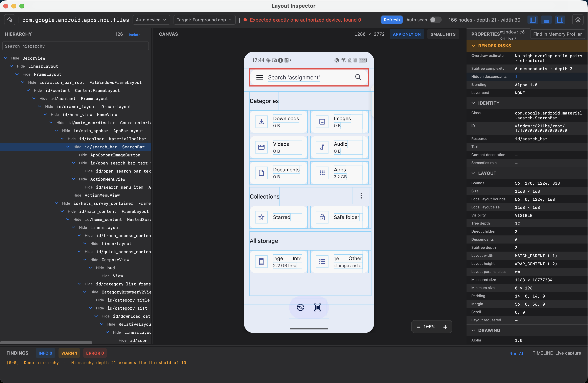The image size is (588, 383).
Task: Click the Isolate link
Action: pos(135,35)
